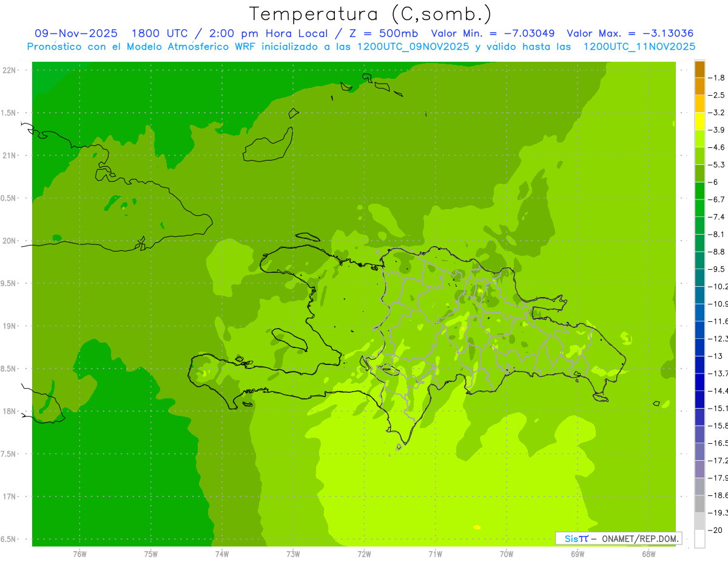Click the '68W' longitude label

point(649,554)
